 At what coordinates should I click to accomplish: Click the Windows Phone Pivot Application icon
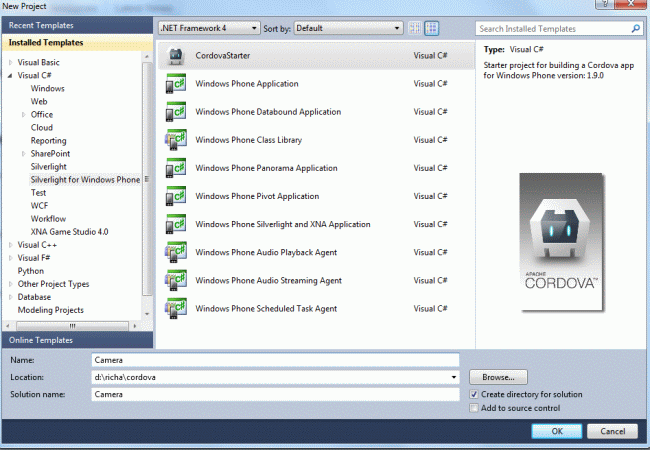coord(176,196)
